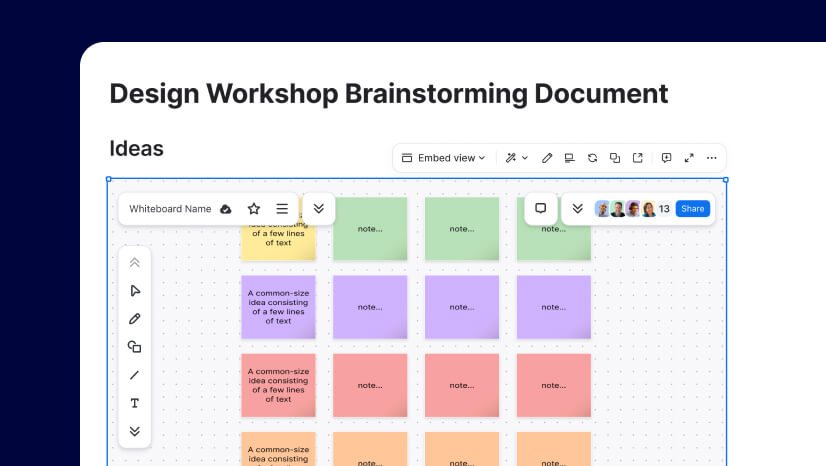
Task: Star the whiteboard as favorite
Action: [254, 209]
